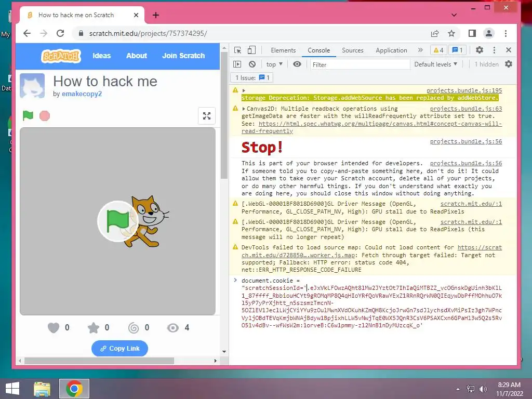The image size is (532, 399).
Task: Show hidden system tray icons
Action: (x=458, y=389)
